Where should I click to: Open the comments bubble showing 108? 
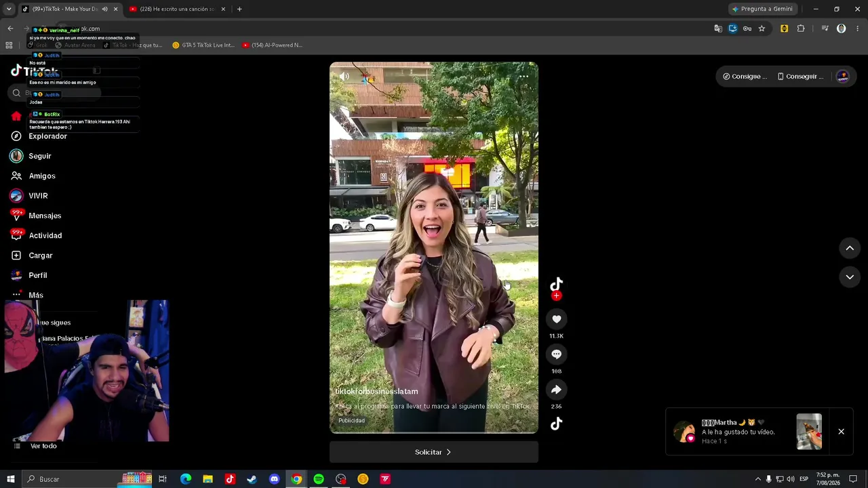pyautogui.click(x=556, y=354)
